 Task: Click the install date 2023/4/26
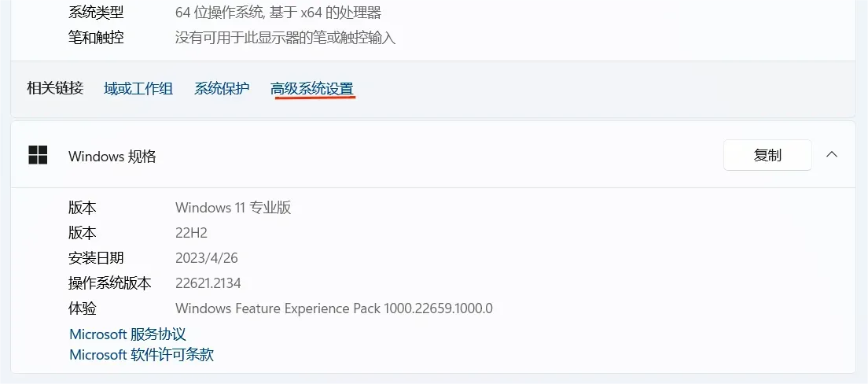click(206, 258)
